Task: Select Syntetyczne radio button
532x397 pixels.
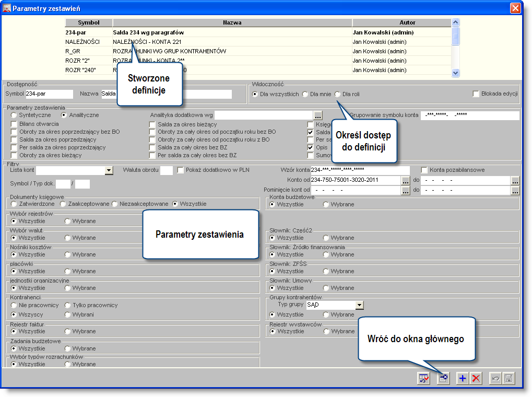Action: (x=14, y=115)
